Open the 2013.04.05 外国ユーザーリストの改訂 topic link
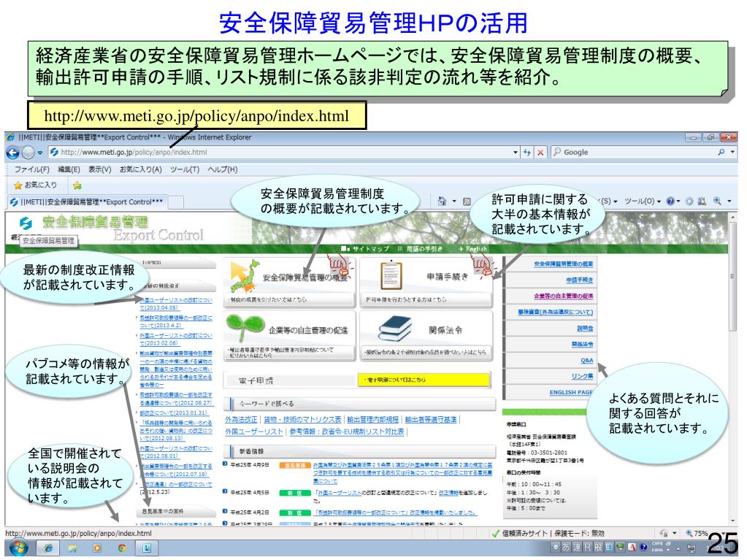The height and width of the screenshot is (560, 747). click(176, 304)
